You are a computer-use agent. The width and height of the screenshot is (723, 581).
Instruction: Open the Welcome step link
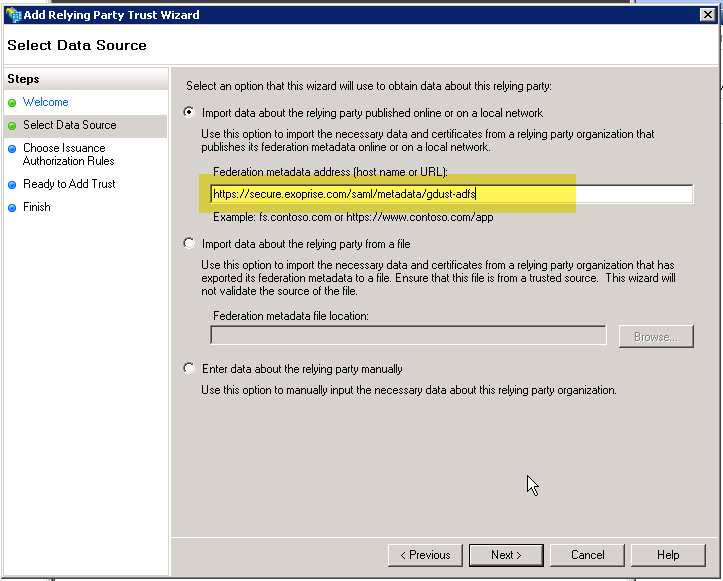click(46, 102)
